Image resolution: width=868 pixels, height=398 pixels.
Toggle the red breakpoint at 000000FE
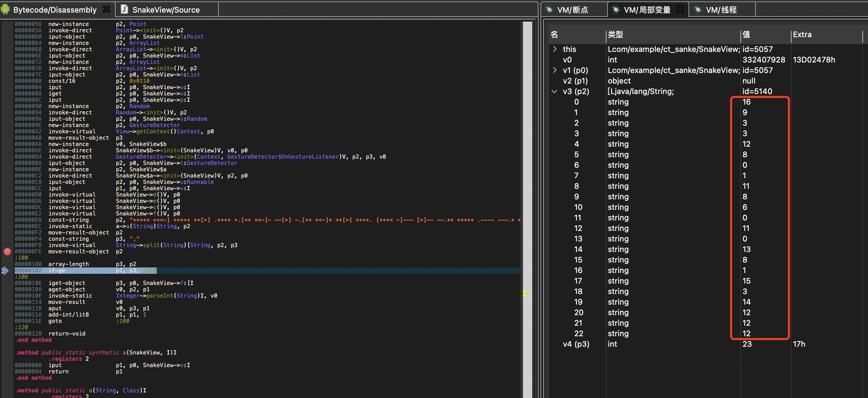[x=7, y=252]
